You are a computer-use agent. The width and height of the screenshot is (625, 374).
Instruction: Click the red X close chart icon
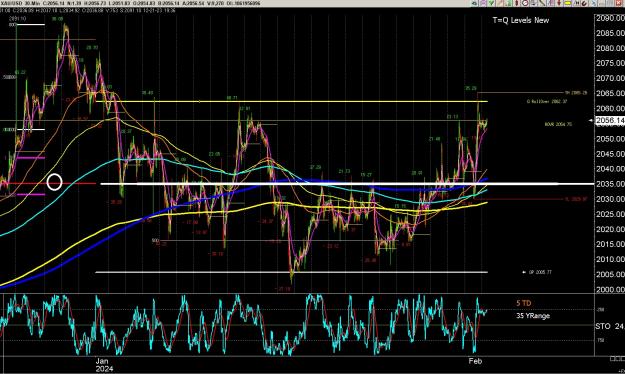[x=619, y=3]
